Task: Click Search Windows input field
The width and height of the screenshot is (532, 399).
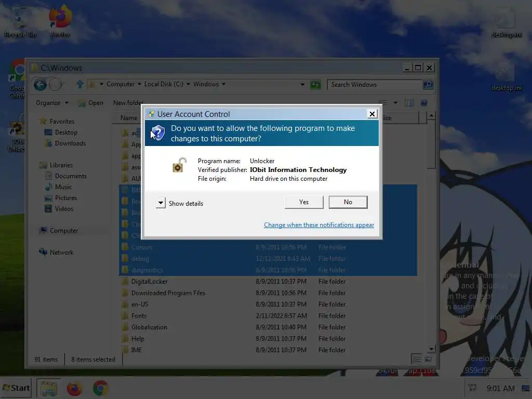Action: tap(375, 85)
